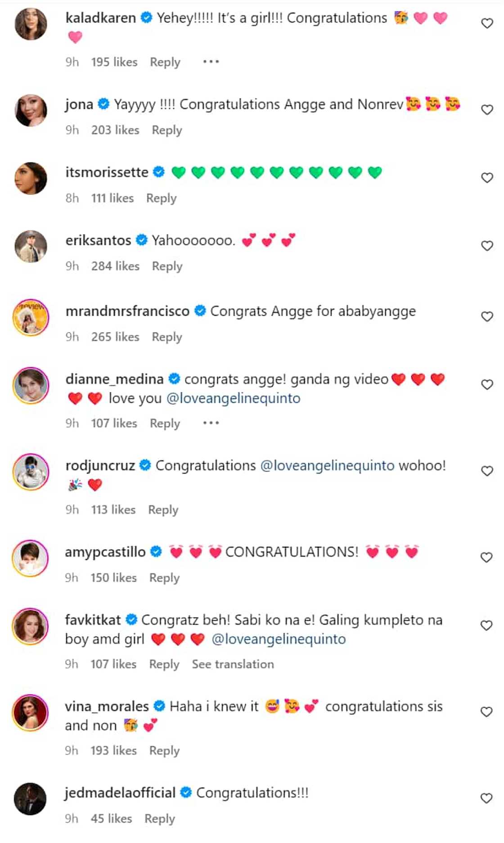Viewport: 504px width, 843px height.
Task: Like eriksantos's Yahooooooo comment
Action: click(487, 246)
